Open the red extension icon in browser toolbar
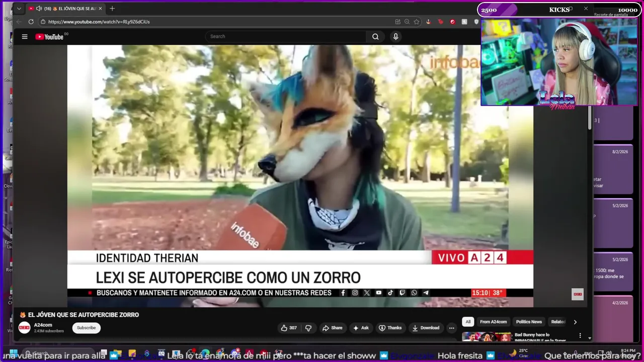This screenshot has height=362, width=644. pyautogui.click(x=452, y=22)
